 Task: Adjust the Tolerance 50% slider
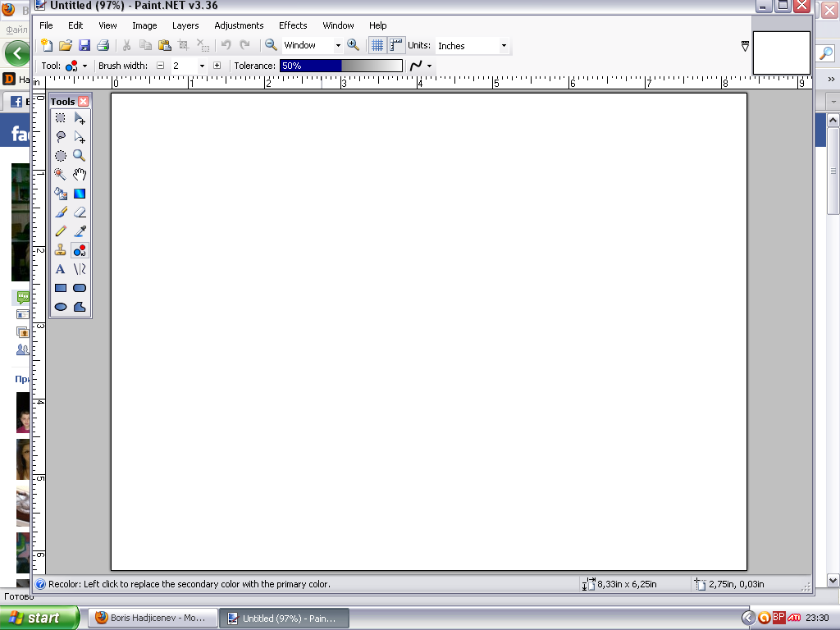(x=340, y=66)
